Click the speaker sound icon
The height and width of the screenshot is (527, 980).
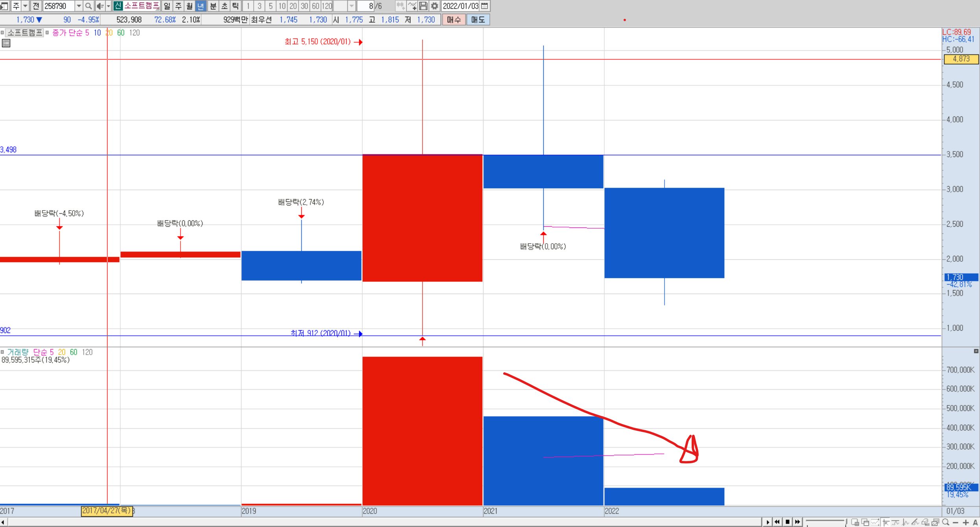click(100, 6)
